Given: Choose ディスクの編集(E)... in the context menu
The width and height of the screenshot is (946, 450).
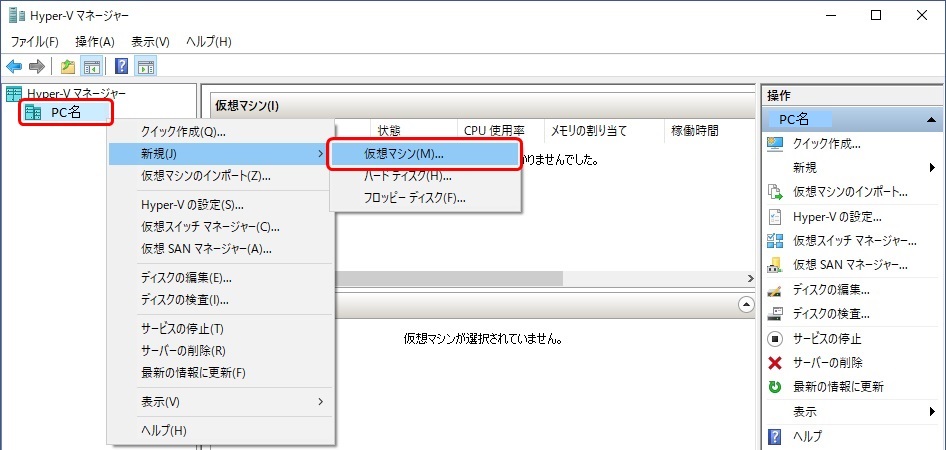Looking at the screenshot, I should click(221, 278).
